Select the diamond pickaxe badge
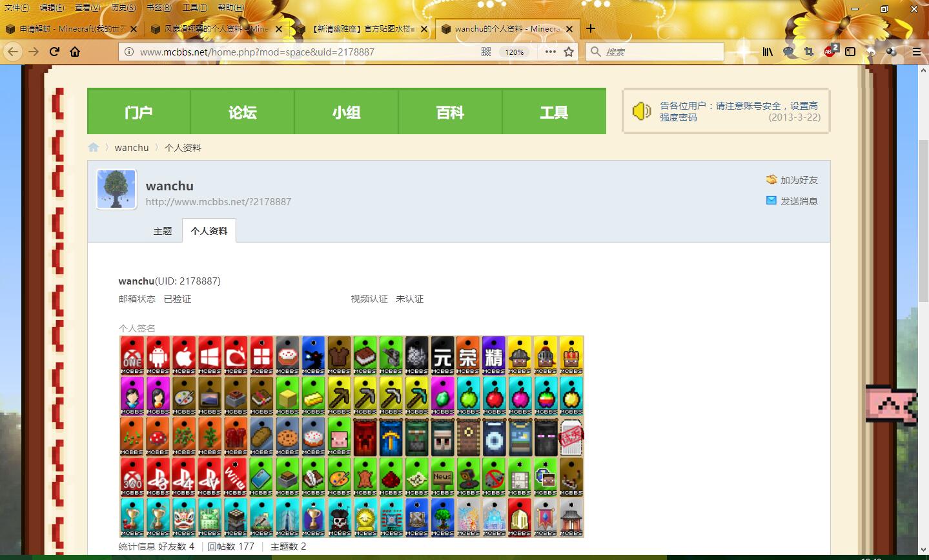The image size is (929, 560). click(x=416, y=396)
